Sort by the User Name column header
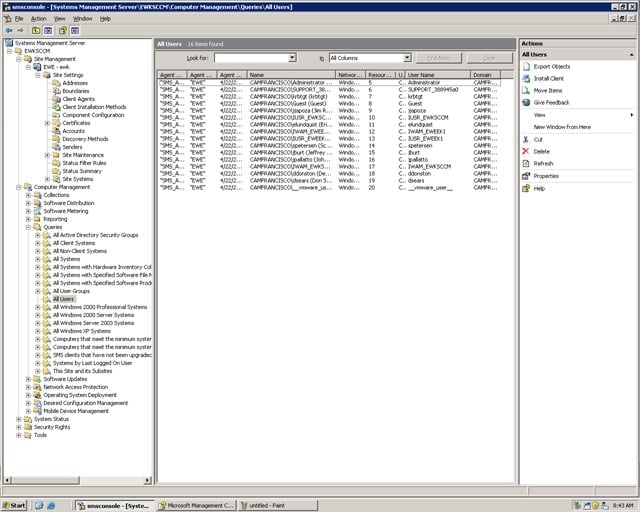The height and width of the screenshot is (512, 640). point(437,75)
